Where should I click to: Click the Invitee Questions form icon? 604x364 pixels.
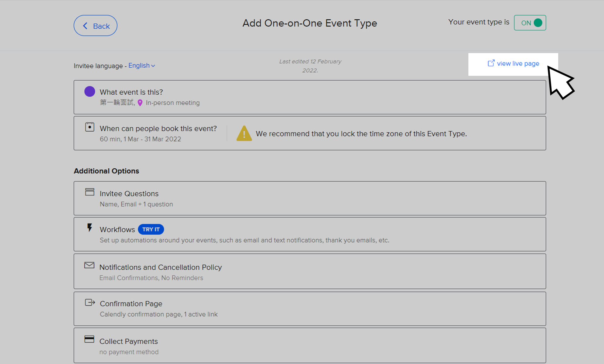[89, 192]
